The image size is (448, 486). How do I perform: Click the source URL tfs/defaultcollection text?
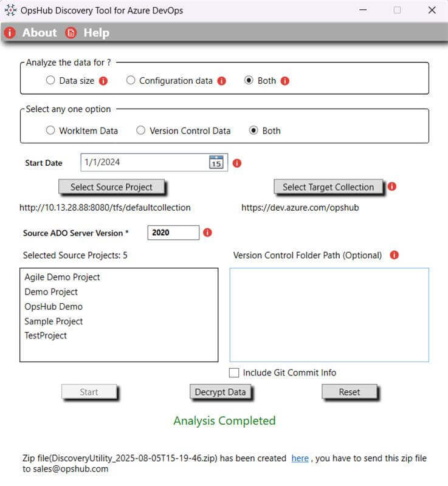point(105,207)
